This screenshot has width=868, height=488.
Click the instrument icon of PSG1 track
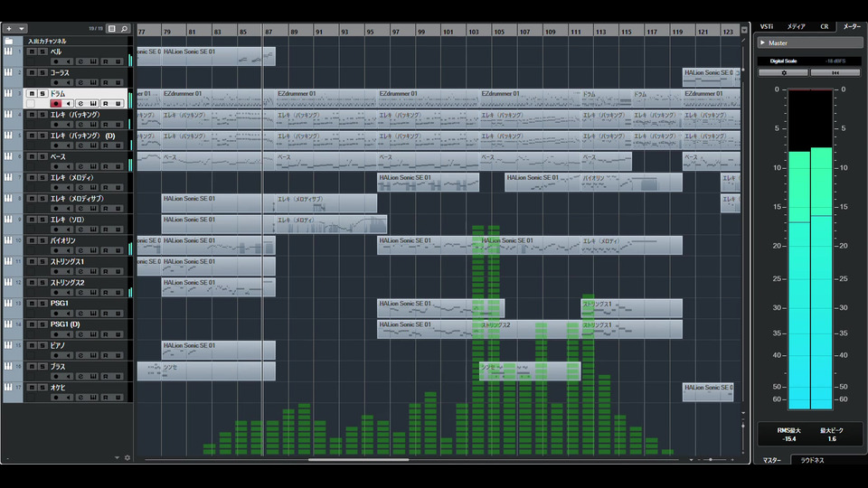click(x=8, y=304)
